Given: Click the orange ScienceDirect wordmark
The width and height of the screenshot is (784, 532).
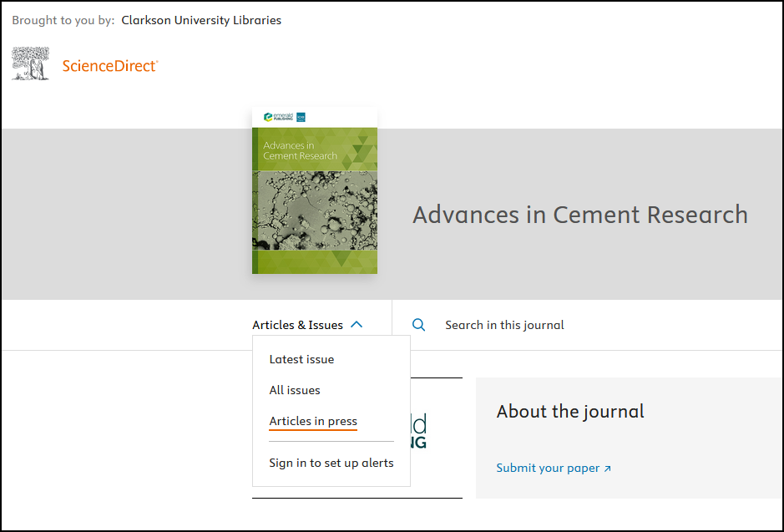Looking at the screenshot, I should 109,66.
